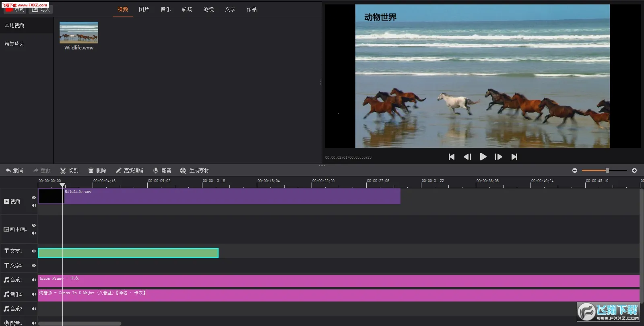
Task: Click the timeline zoom slider handle
Action: pos(607,170)
